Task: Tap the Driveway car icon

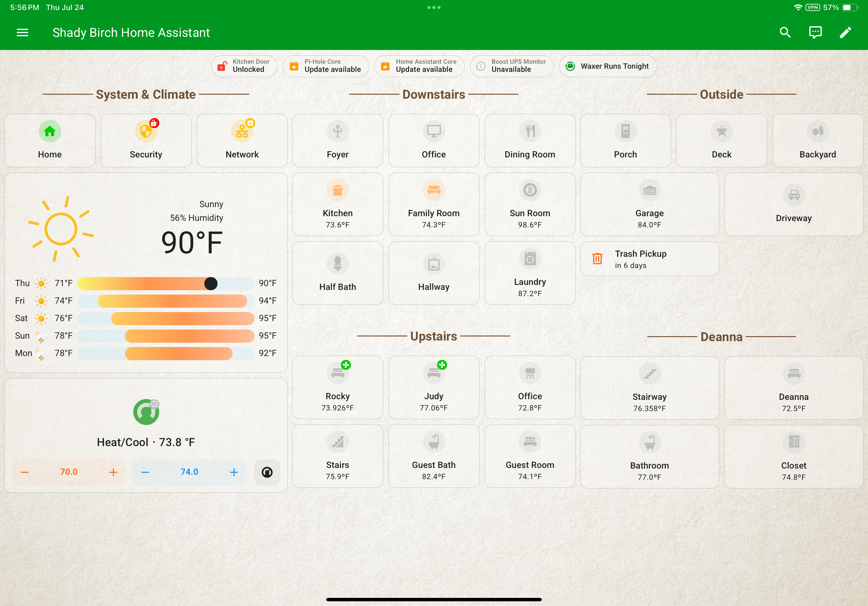Action: point(794,195)
